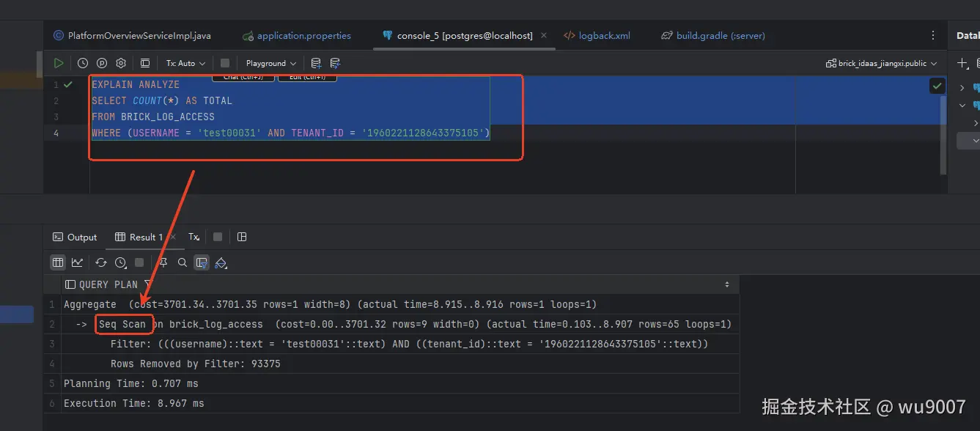Reload the result set page
This screenshot has height=431, width=980.
click(x=101, y=262)
